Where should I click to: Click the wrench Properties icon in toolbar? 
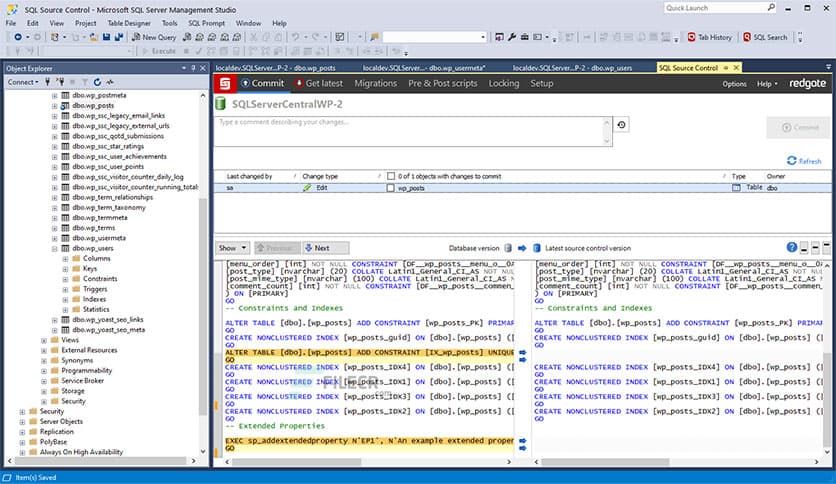coord(512,37)
